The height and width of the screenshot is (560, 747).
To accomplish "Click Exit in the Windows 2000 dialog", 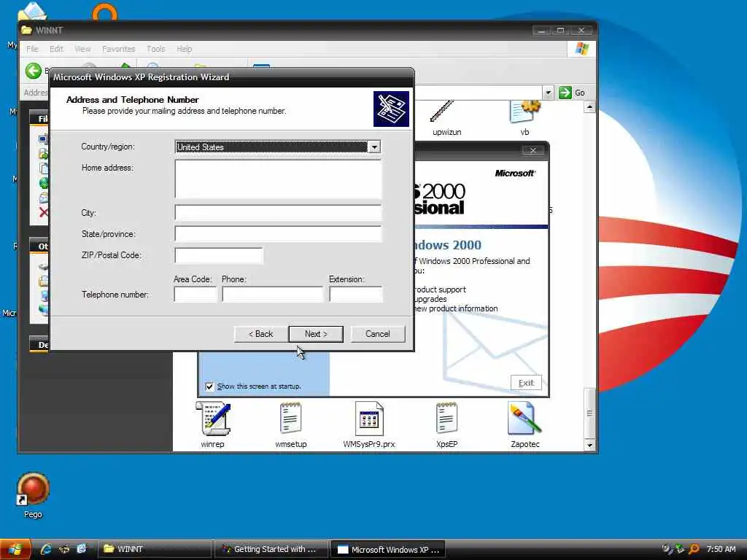I will 526,383.
